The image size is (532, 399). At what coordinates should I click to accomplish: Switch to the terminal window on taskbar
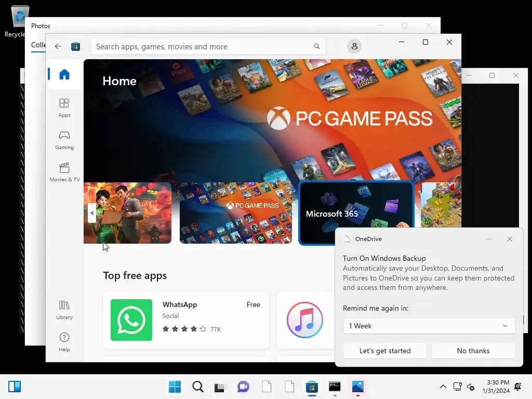(x=335, y=387)
